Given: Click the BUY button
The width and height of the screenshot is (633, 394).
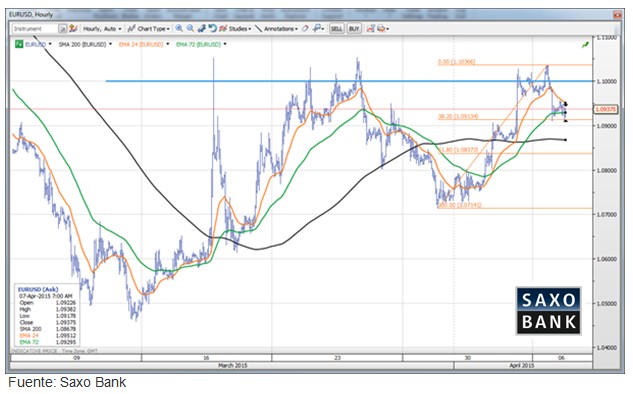Looking at the screenshot, I should [354, 29].
